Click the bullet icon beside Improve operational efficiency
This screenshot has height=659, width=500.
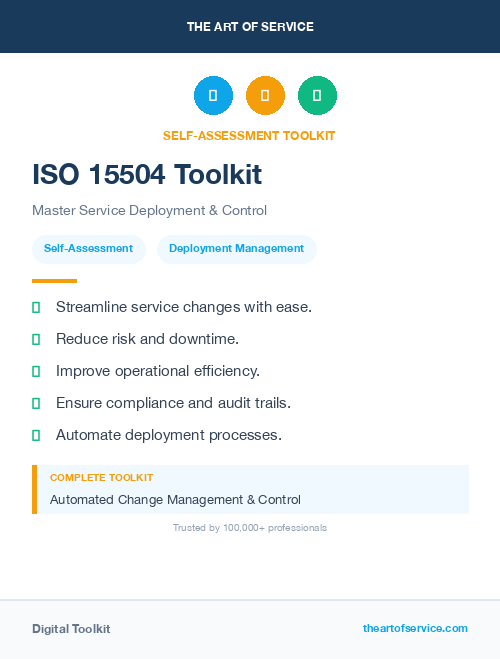coord(36,372)
